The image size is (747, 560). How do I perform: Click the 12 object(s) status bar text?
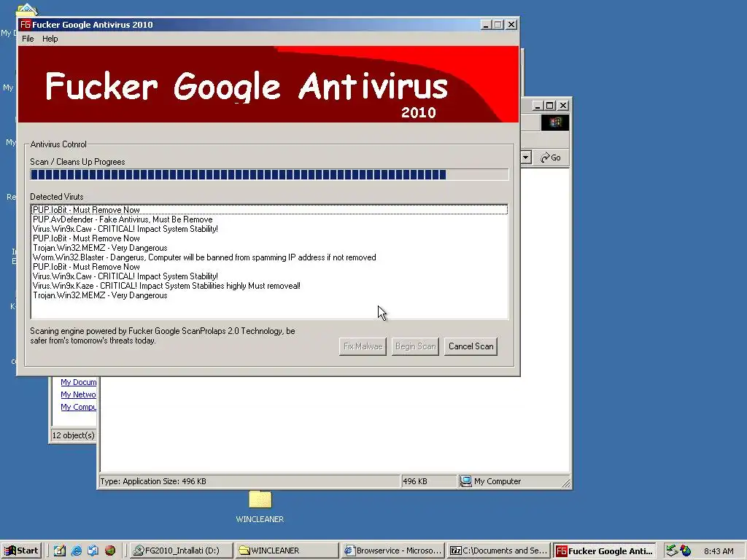(x=74, y=435)
